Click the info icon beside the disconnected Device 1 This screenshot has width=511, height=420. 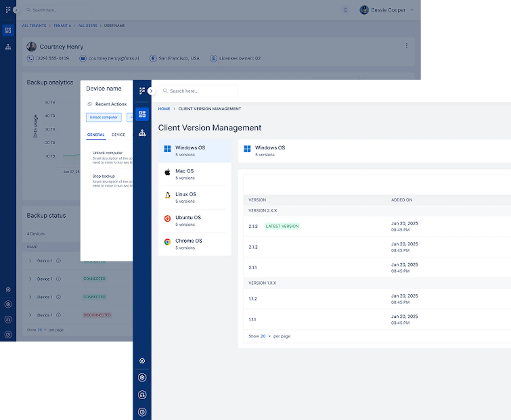coord(59,315)
